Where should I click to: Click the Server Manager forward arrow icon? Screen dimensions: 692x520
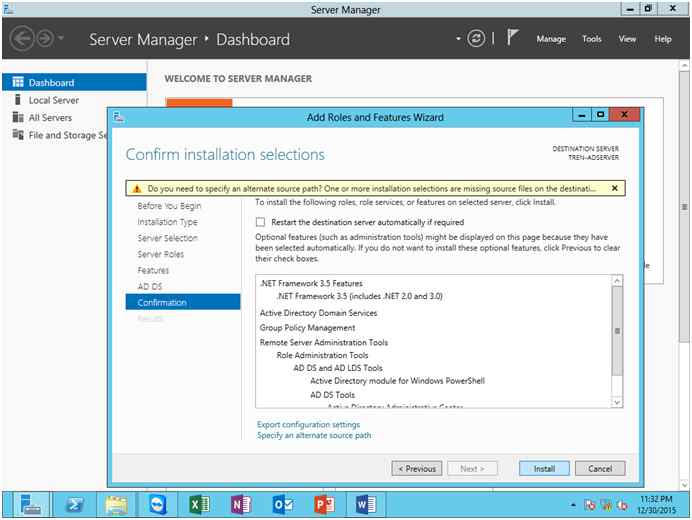(45, 39)
